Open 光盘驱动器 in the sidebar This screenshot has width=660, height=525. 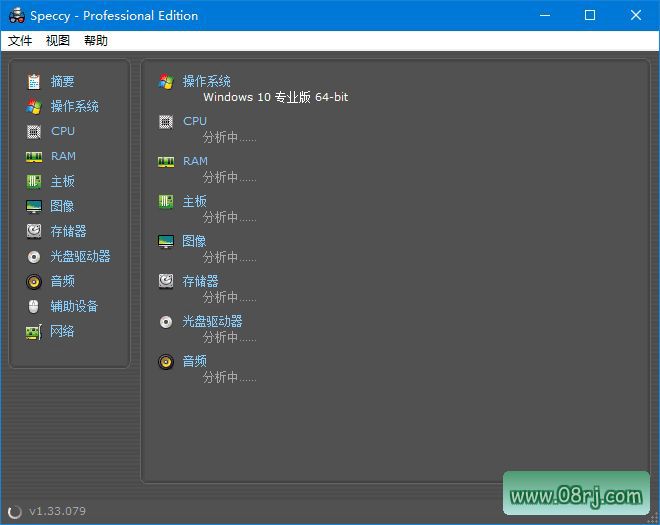pyautogui.click(x=80, y=256)
